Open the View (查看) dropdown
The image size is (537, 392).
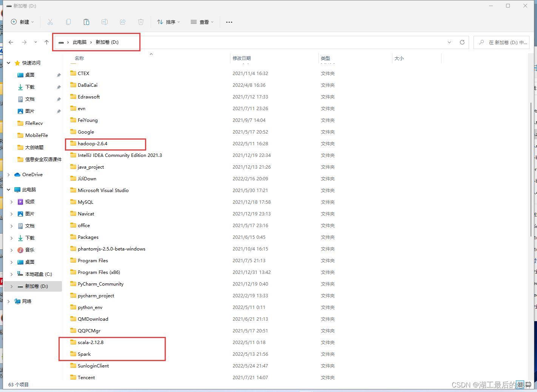pyautogui.click(x=202, y=22)
